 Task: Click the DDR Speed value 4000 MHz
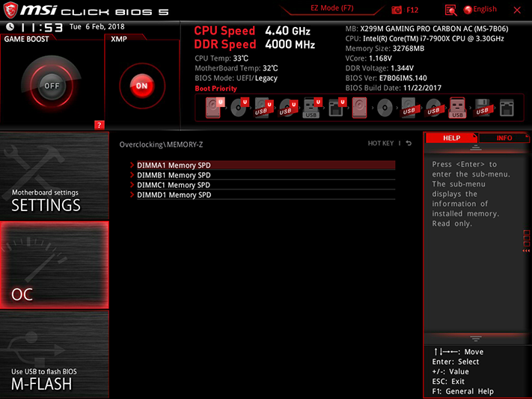290,44
